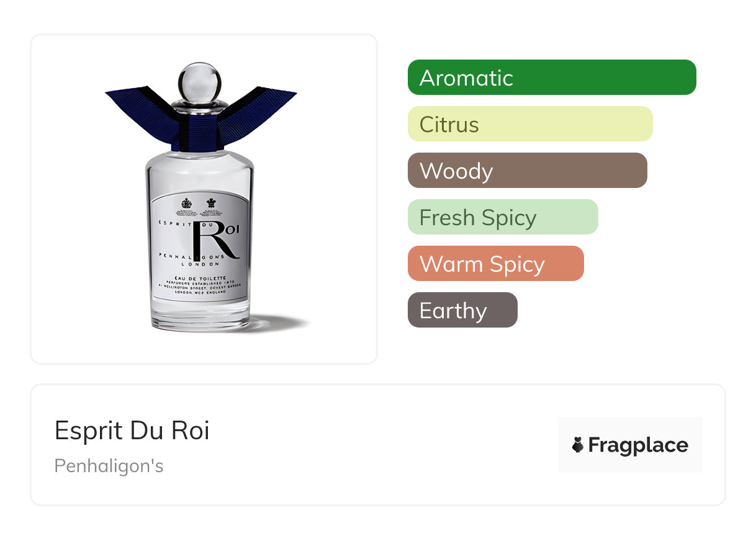
Task: Click the Fragplace bottle logo icon
Action: tap(578, 445)
